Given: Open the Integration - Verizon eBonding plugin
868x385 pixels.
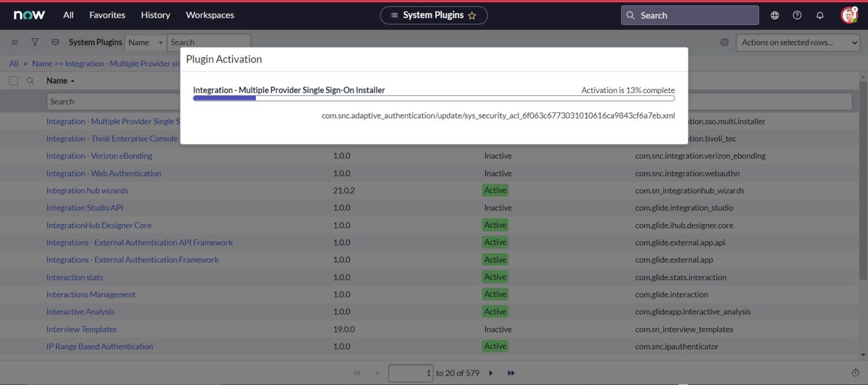Looking at the screenshot, I should pos(99,155).
